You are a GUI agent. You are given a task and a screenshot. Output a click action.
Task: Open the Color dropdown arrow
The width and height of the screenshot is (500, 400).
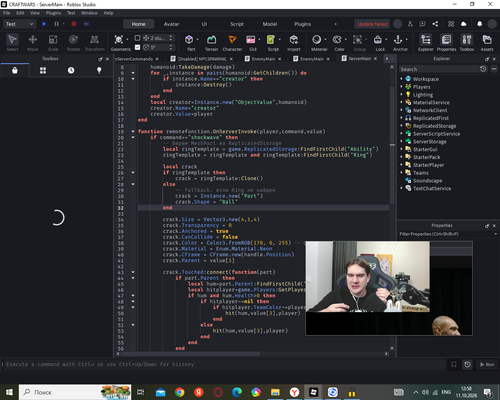345,39
